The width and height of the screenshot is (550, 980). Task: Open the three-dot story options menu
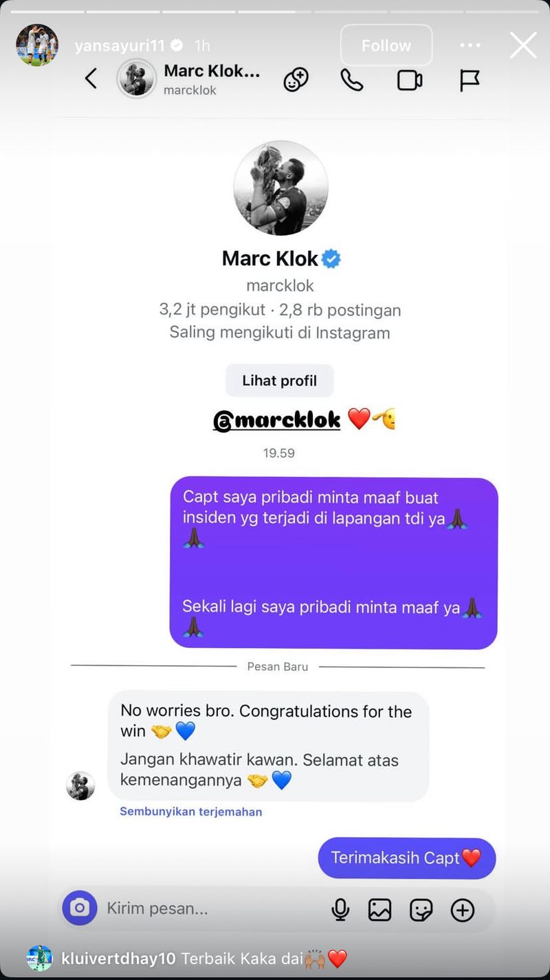pyautogui.click(x=470, y=45)
